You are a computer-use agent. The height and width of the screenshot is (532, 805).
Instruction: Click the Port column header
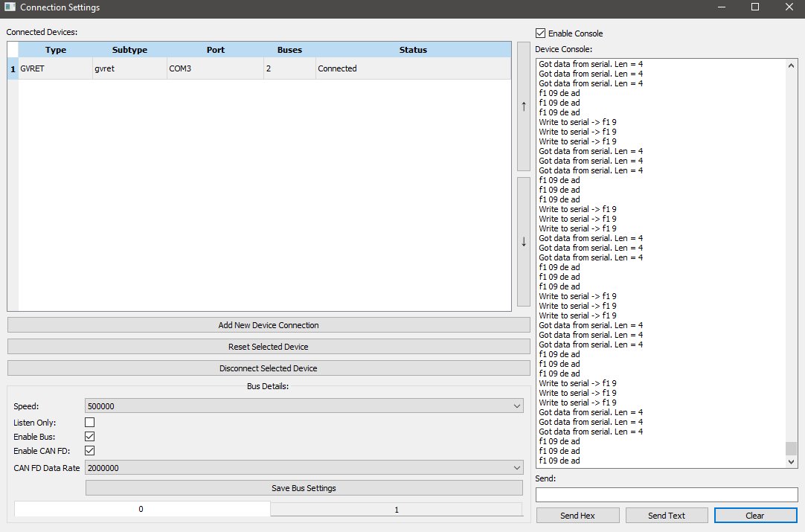click(215, 50)
